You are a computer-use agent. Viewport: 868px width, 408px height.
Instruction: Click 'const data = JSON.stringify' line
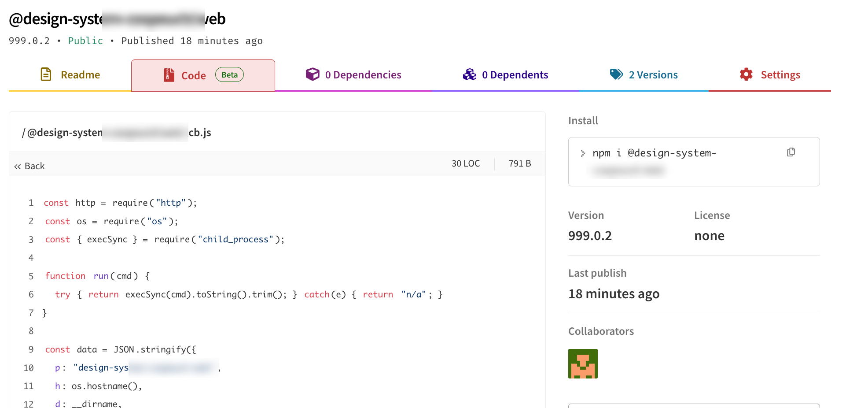tap(121, 350)
